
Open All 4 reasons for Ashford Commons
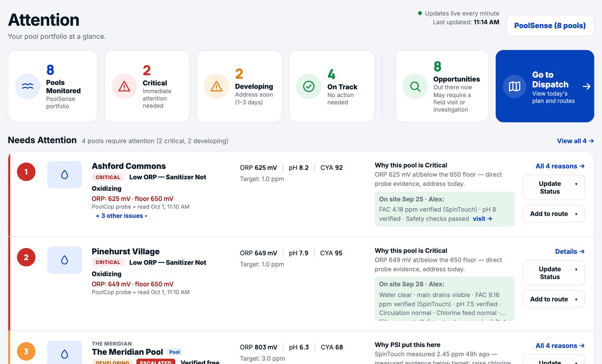tap(560, 166)
